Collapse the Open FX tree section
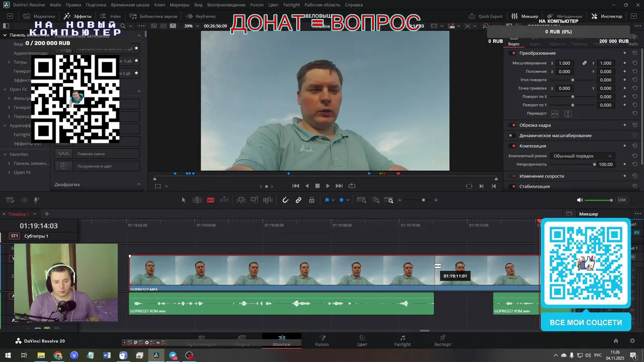644x362 pixels. click(5, 89)
